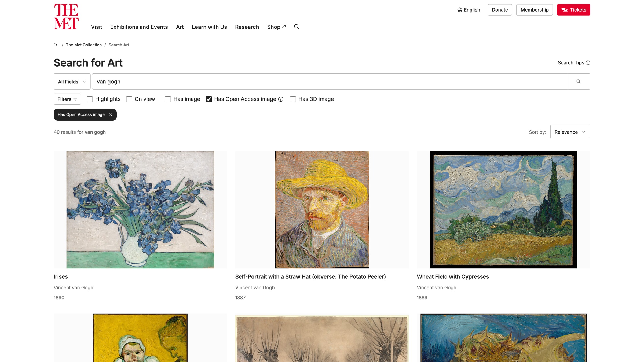Click 'Vincent van Gogh' under Irises
The image size is (644, 362).
(73, 288)
